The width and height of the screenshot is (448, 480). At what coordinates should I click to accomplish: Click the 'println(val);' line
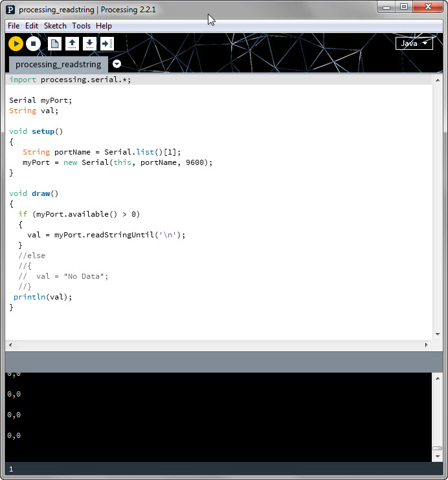(x=43, y=297)
